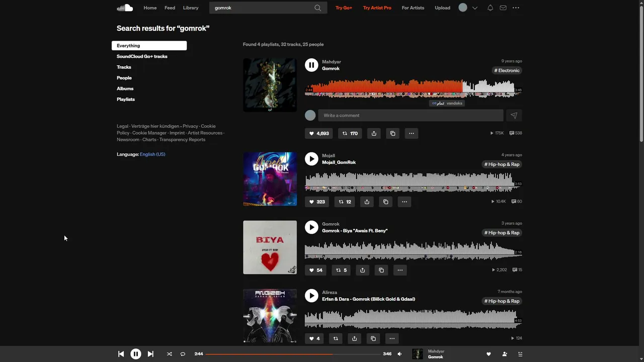
Task: Seek in Mahdyar Gomrok waveform
Action: pos(413,87)
